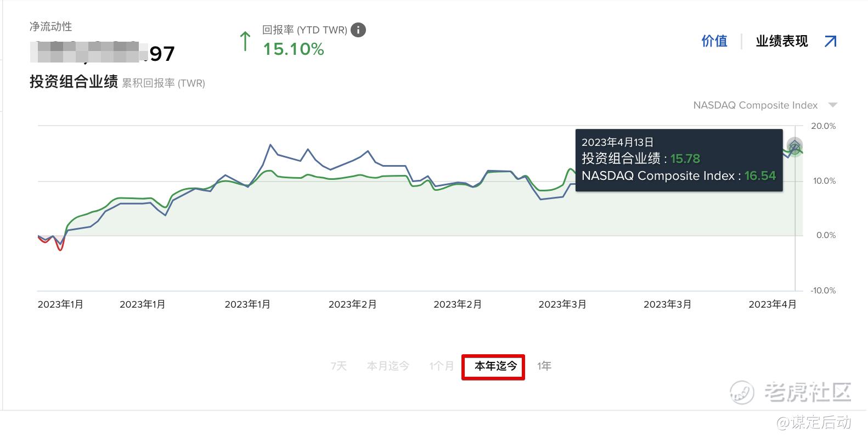868x442 pixels.
Task: Click the 2023年2月 axis label near chart middle
Action: [458, 304]
